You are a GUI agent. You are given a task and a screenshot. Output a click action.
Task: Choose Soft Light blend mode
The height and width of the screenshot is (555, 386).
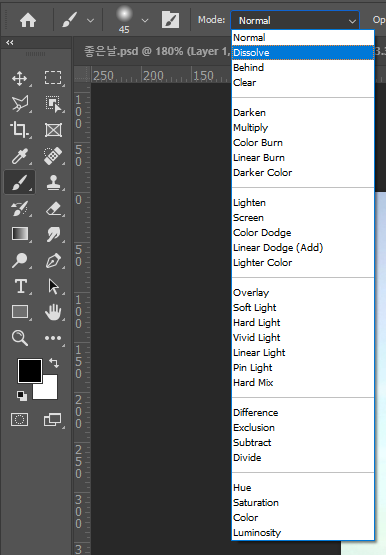point(303,308)
